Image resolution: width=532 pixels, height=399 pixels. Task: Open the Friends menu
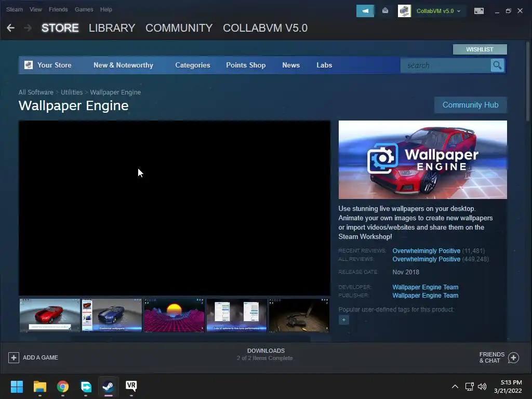click(x=58, y=9)
